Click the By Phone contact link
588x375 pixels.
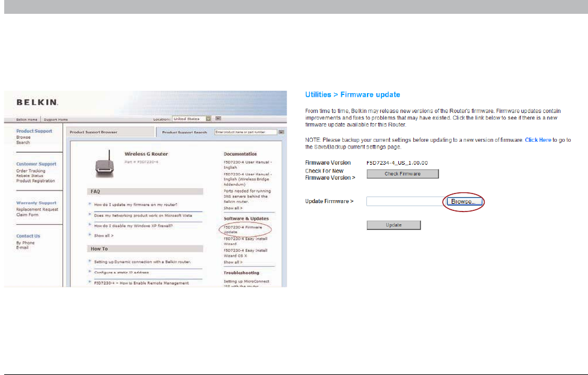coord(25,243)
